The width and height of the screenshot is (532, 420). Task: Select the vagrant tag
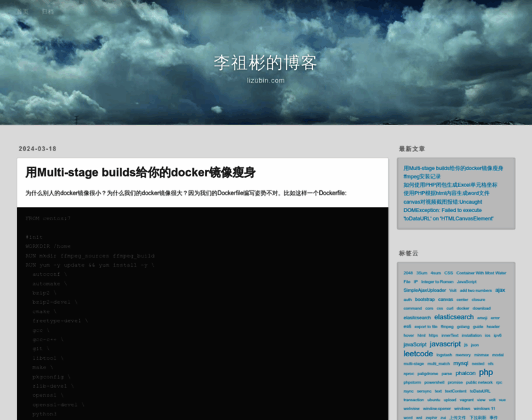[466, 400]
